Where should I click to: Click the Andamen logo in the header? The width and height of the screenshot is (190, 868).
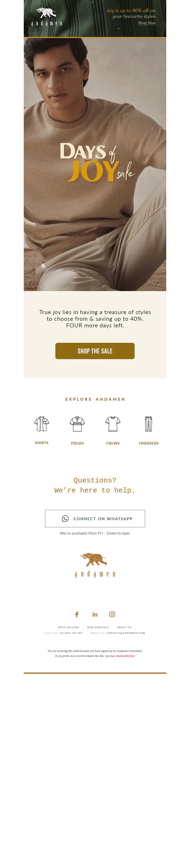(x=47, y=17)
